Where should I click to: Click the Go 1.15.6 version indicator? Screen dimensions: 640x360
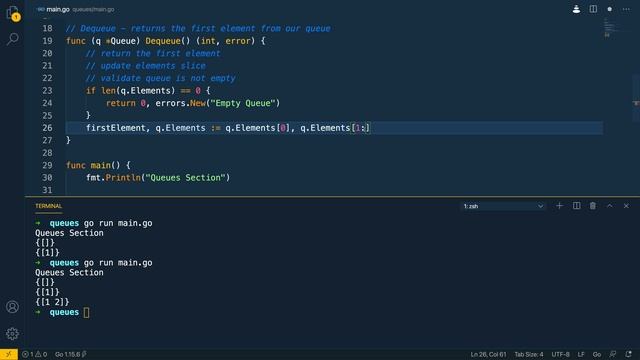[70, 354]
